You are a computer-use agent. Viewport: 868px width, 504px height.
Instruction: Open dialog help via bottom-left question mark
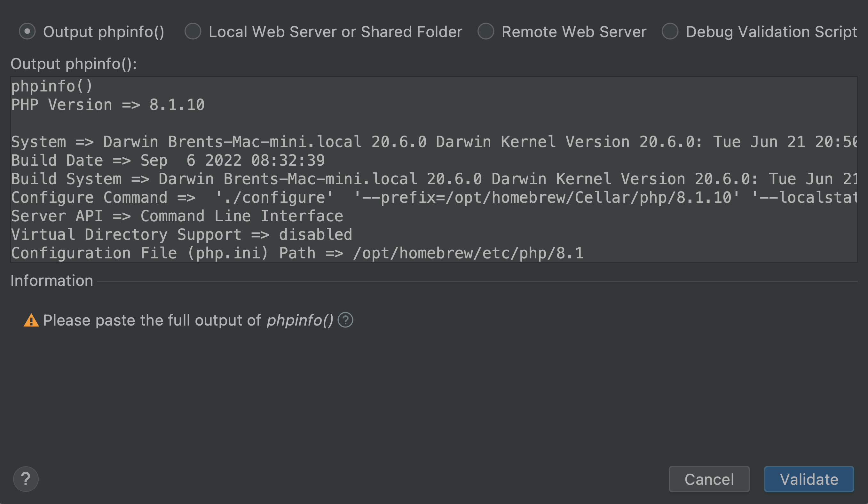tap(26, 479)
